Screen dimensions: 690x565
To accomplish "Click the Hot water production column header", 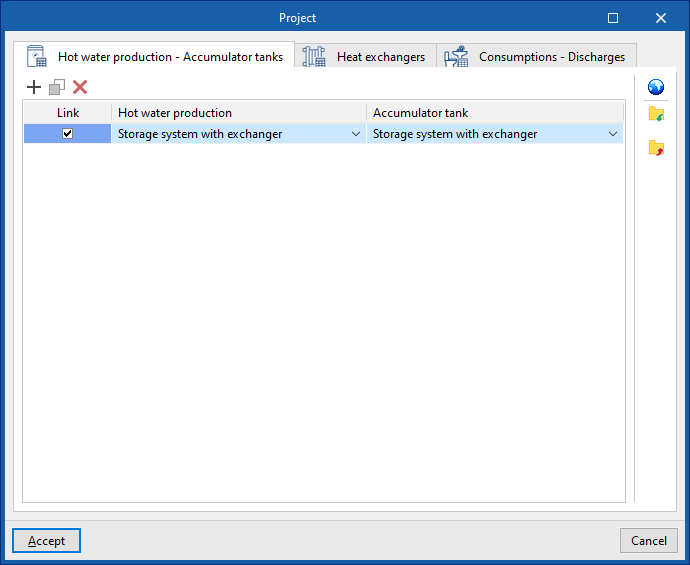I will pos(239,113).
